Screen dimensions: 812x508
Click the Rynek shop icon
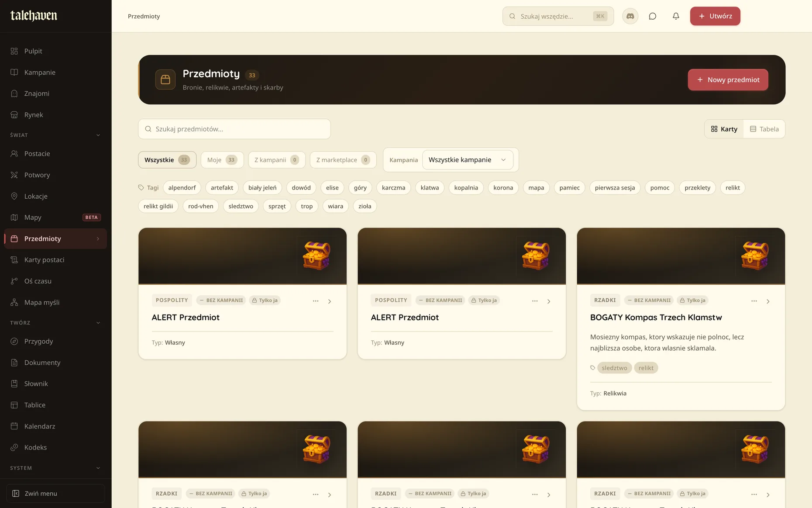(14, 115)
